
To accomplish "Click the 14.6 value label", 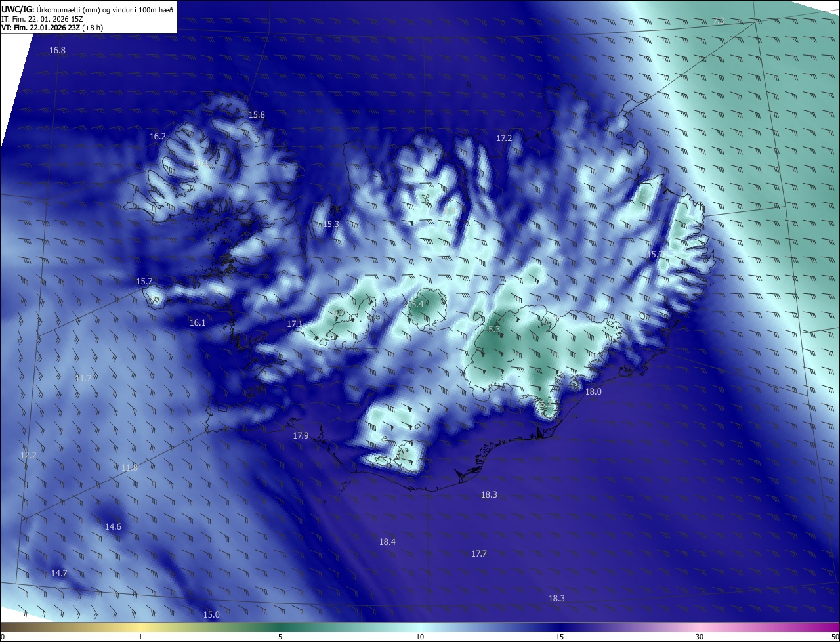I will 113,527.
